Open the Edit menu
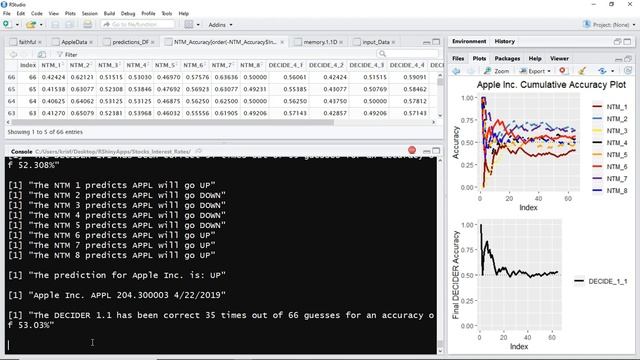Screen dimensions: 640x360 [x=21, y=13]
